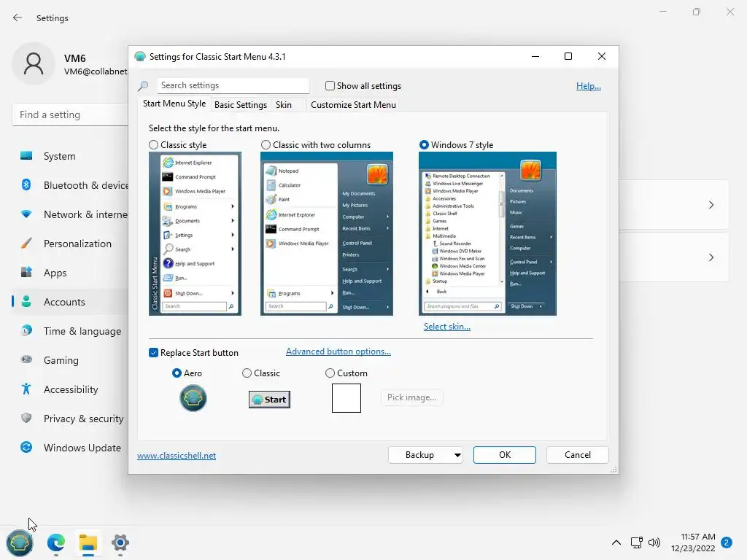Enable Show all settings checkbox

(x=330, y=86)
